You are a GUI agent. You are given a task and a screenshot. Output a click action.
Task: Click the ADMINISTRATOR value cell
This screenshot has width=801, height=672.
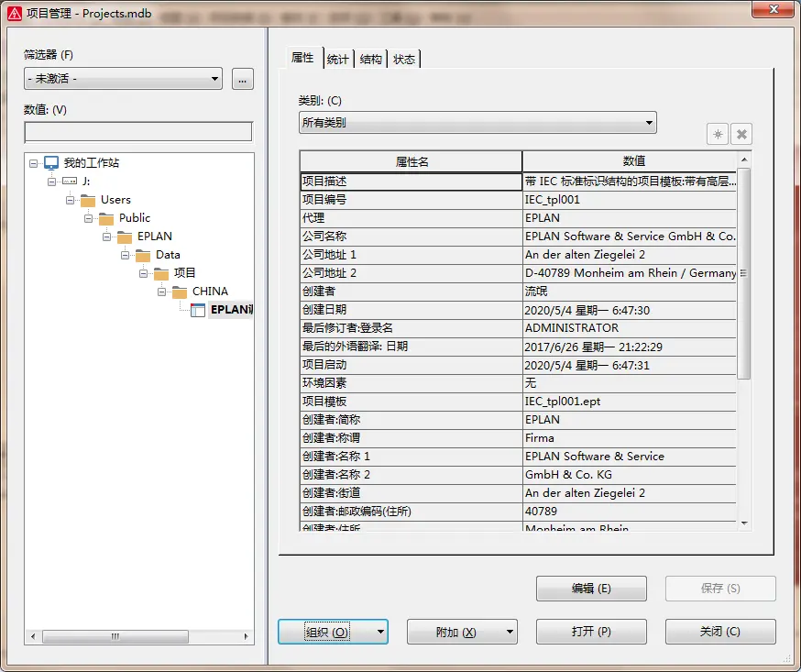[x=630, y=328]
